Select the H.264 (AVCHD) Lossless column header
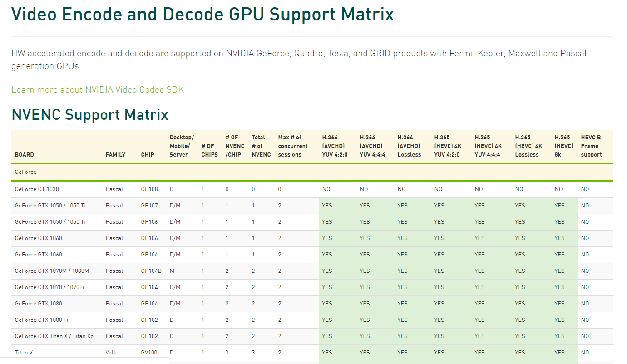This screenshot has height=364, width=627. point(410,146)
